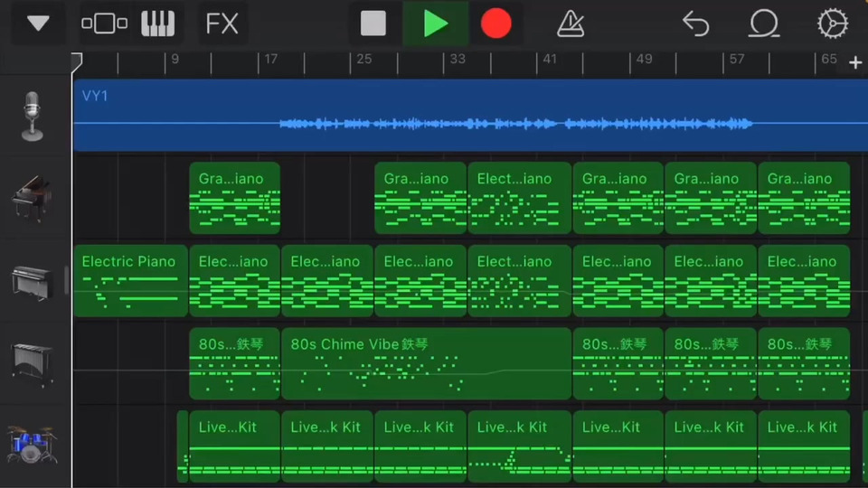Select Elec...iano region at bar 19
This screenshot has height=488, width=868.
point(327,280)
